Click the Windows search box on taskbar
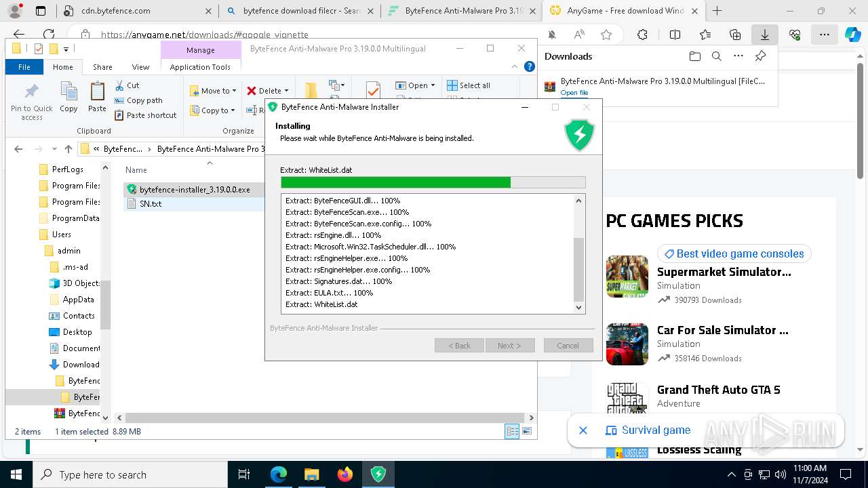 point(130,474)
